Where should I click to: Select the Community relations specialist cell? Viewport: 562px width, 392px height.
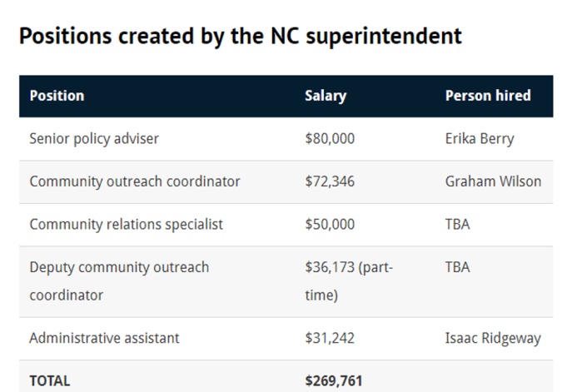pyautogui.click(x=127, y=225)
